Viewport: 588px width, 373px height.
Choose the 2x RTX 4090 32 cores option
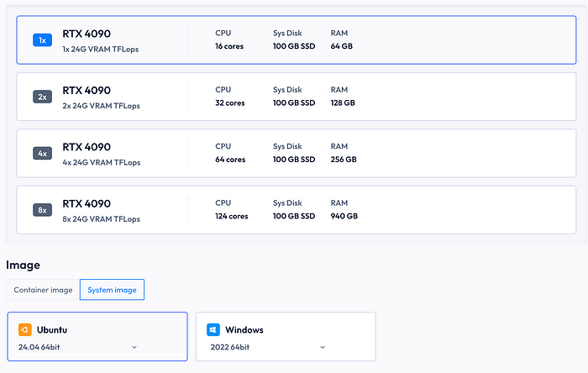297,97
